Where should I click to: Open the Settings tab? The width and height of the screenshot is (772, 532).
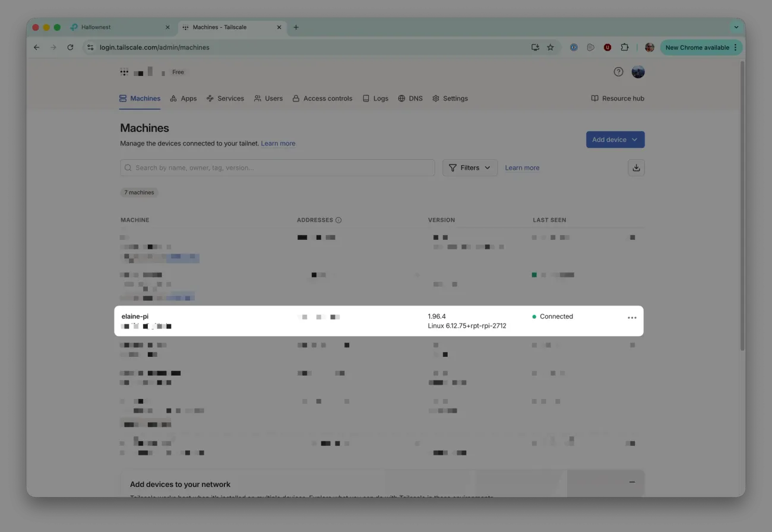click(450, 99)
